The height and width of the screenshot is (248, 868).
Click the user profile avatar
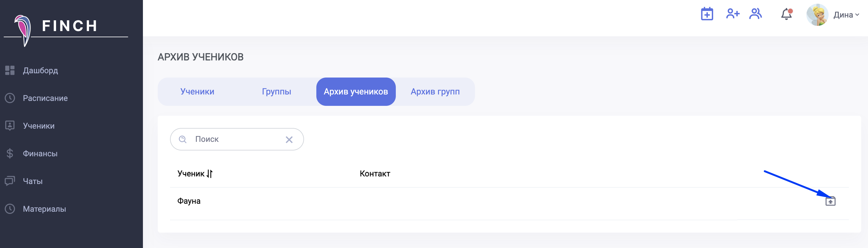(x=817, y=15)
